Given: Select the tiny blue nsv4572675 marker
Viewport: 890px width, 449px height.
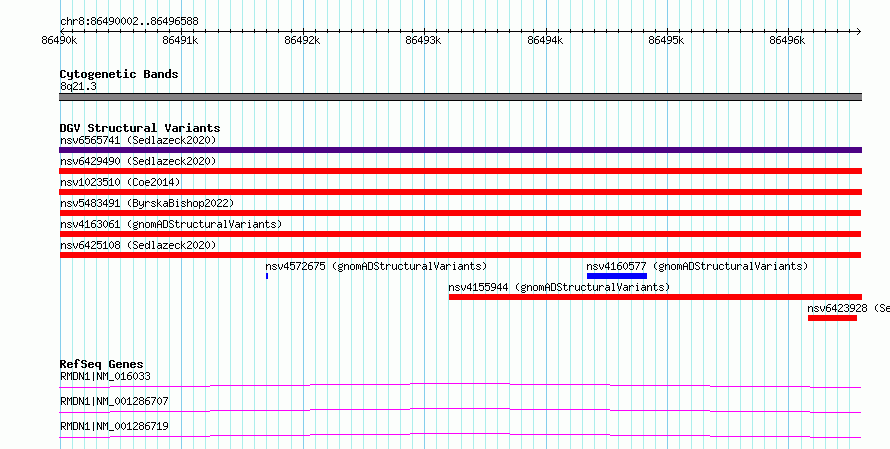Looking at the screenshot, I should [267, 276].
